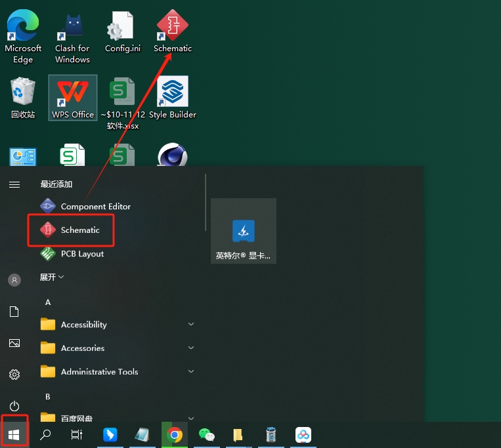The image size is (501, 448).
Task: Expand the Accessories folder
Action: (117, 348)
